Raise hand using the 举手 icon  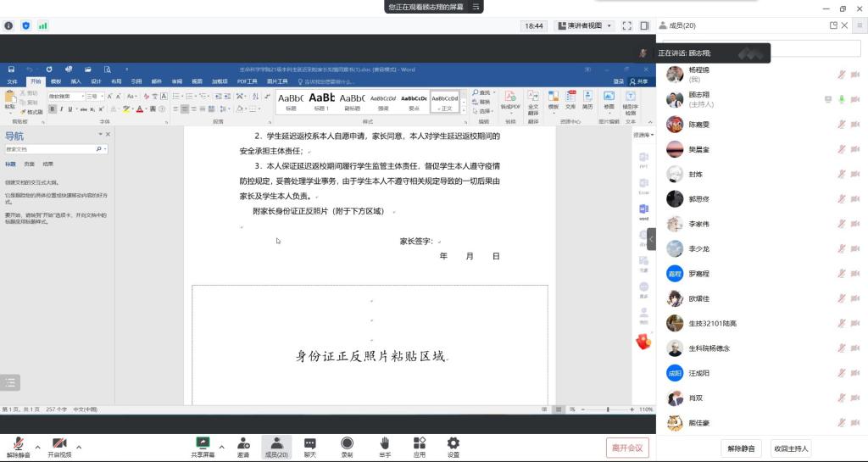(x=384, y=447)
